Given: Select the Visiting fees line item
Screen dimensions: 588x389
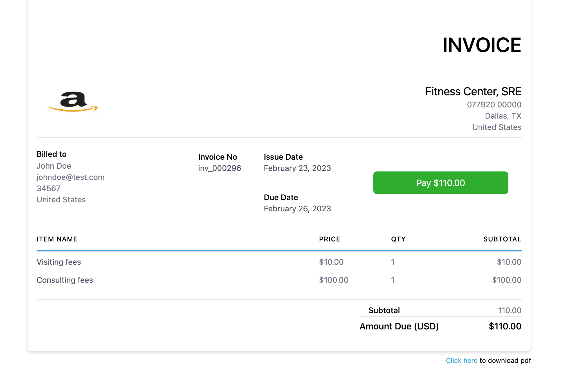Looking at the screenshot, I should pyautogui.click(x=59, y=262).
